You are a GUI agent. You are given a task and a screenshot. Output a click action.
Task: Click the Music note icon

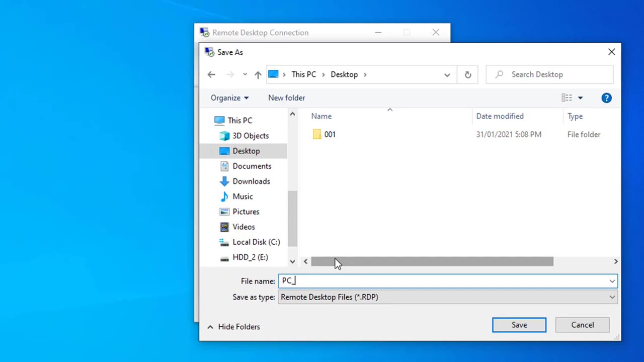coord(224,197)
